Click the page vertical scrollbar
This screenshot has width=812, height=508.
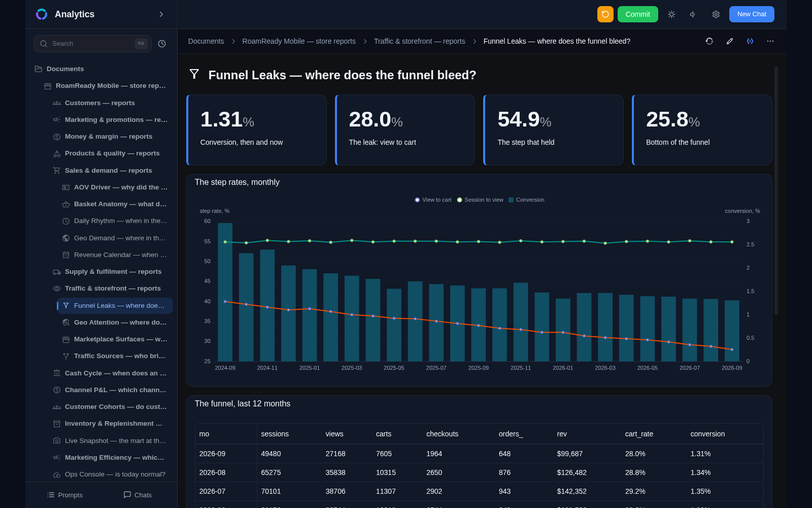[x=776, y=190]
